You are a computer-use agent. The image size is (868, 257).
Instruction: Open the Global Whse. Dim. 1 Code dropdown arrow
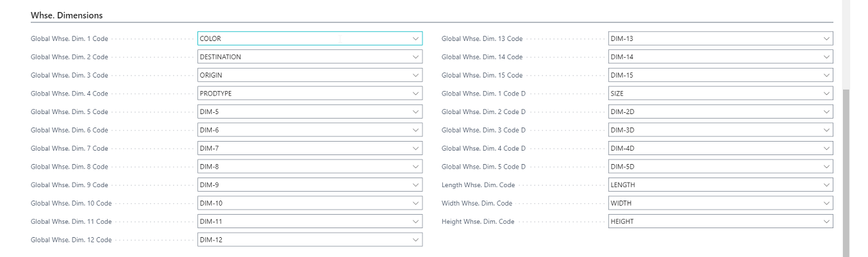(x=415, y=38)
